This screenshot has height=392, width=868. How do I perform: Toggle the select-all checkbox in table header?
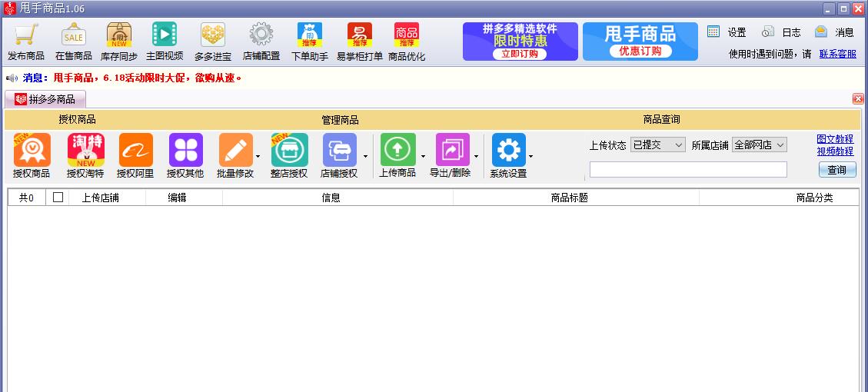click(x=58, y=197)
